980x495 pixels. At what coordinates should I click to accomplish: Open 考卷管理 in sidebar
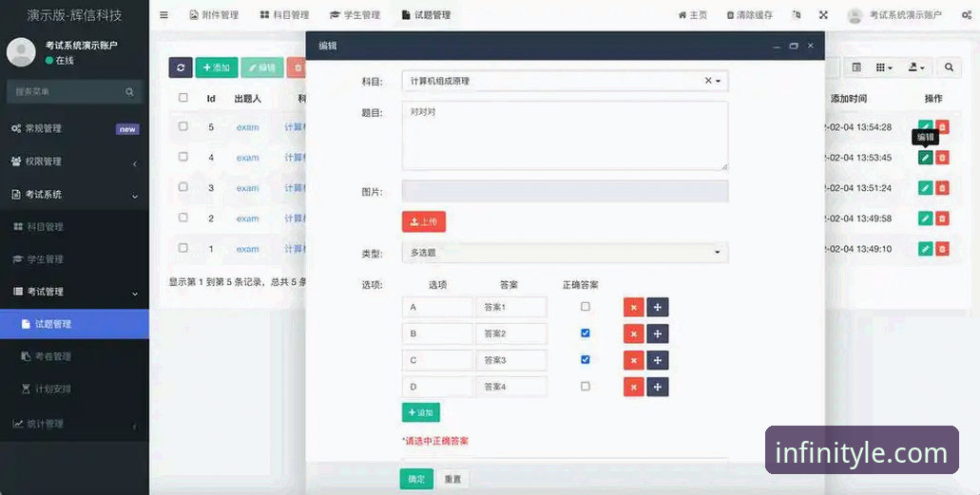pos(75,356)
